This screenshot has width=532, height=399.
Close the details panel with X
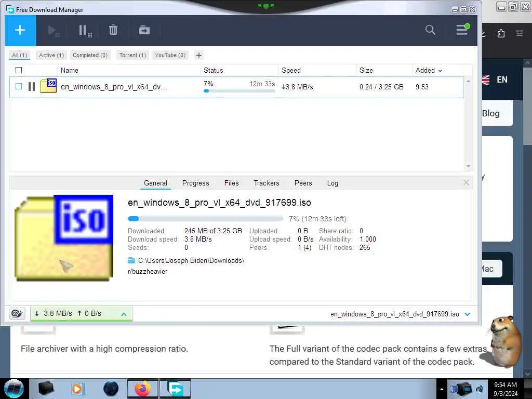pyautogui.click(x=466, y=182)
